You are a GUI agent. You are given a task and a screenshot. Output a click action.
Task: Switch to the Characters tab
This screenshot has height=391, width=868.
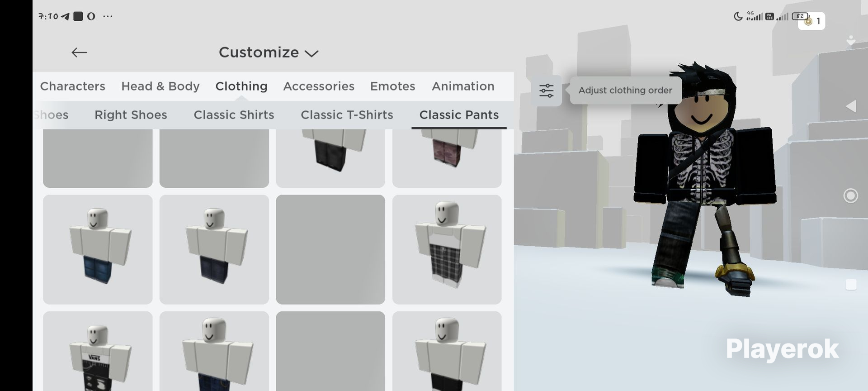(73, 86)
